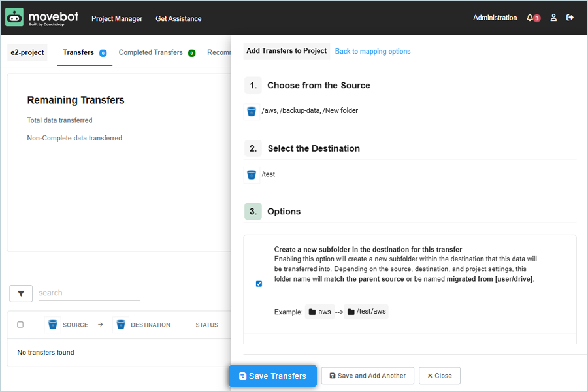The height and width of the screenshot is (392, 588).
Task: Focus the transfers search field
Action: 89,293
